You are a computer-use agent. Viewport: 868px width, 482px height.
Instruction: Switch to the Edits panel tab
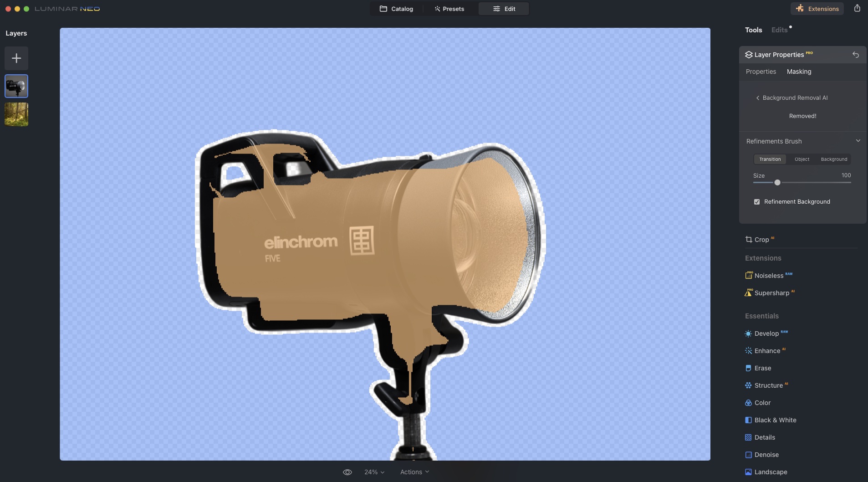pyautogui.click(x=779, y=30)
